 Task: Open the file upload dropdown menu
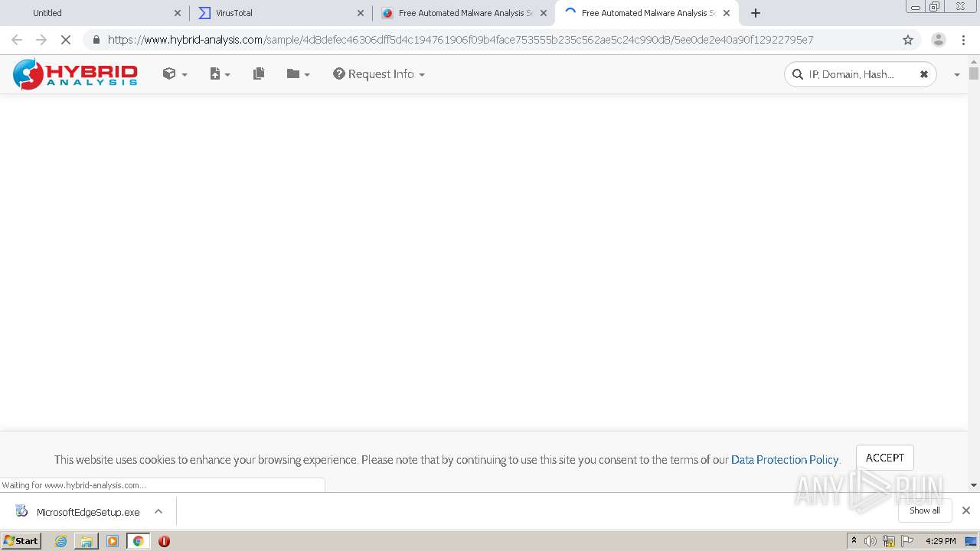(220, 74)
